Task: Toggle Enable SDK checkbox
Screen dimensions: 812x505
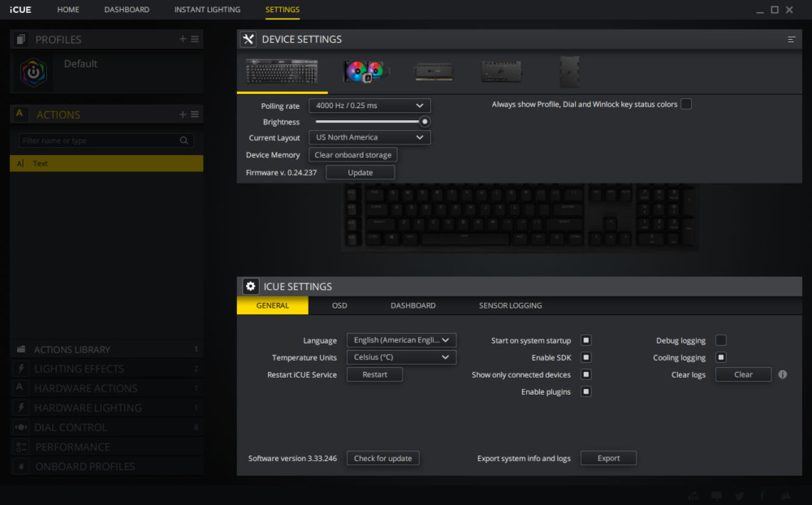Action: (x=585, y=357)
